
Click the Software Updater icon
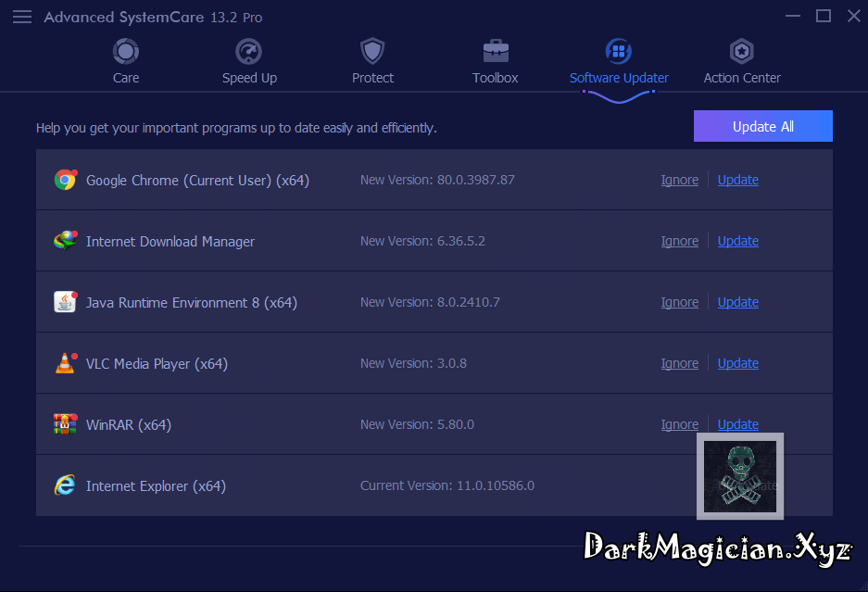[618, 52]
